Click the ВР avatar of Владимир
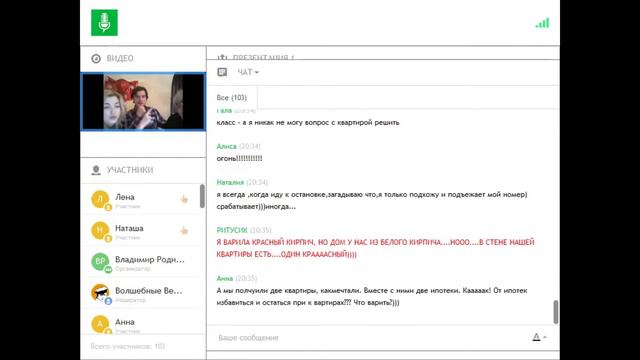Screen dimensions: 640x360 [100, 262]
